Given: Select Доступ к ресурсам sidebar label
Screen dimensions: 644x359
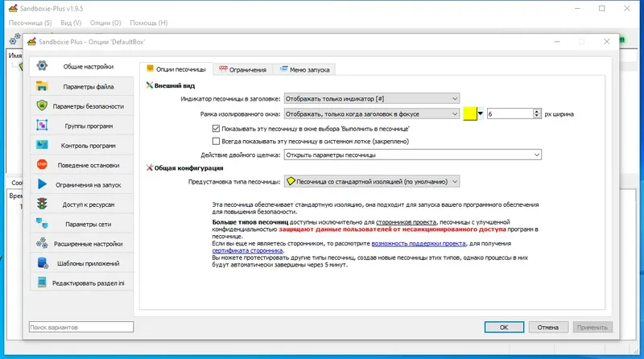Looking at the screenshot, I should 89,204.
